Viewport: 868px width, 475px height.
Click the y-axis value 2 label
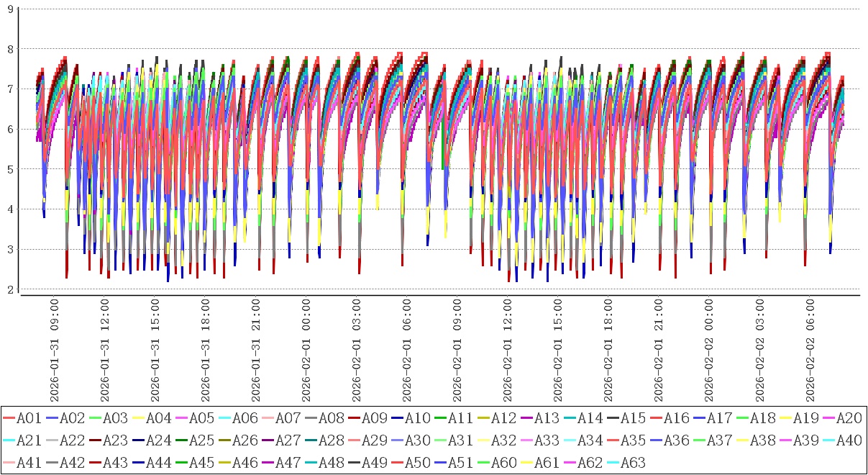click(x=9, y=289)
